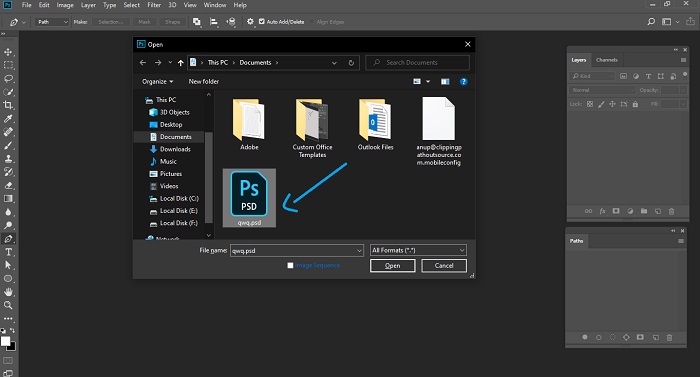The height and width of the screenshot is (377, 700).
Task: Select the Blur tool
Action: point(8,212)
